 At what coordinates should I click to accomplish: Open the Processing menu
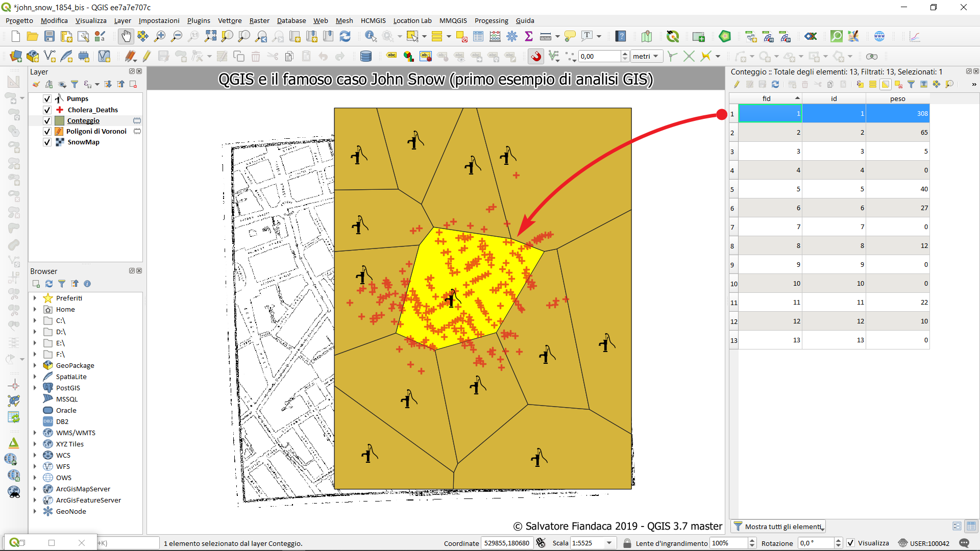coord(491,20)
